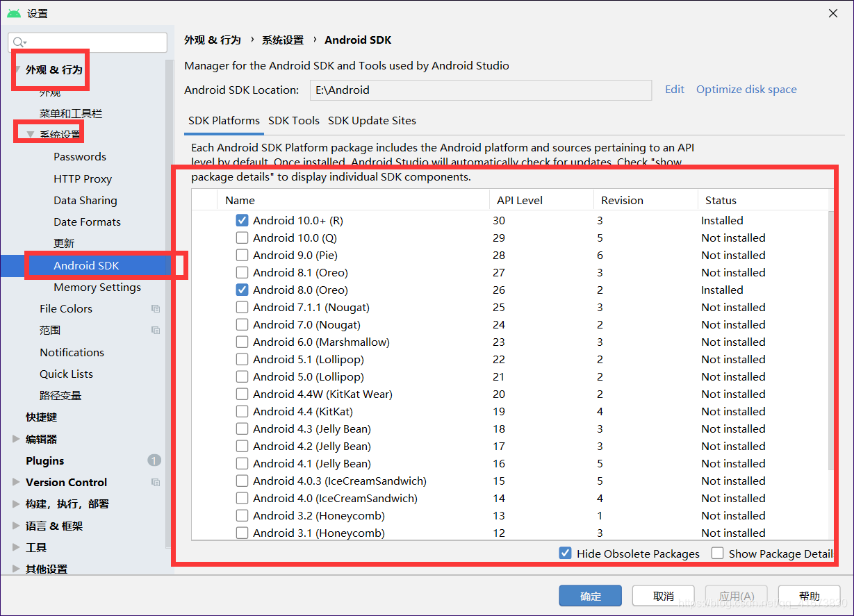Select Data Sharing in settings tree

tap(85, 201)
